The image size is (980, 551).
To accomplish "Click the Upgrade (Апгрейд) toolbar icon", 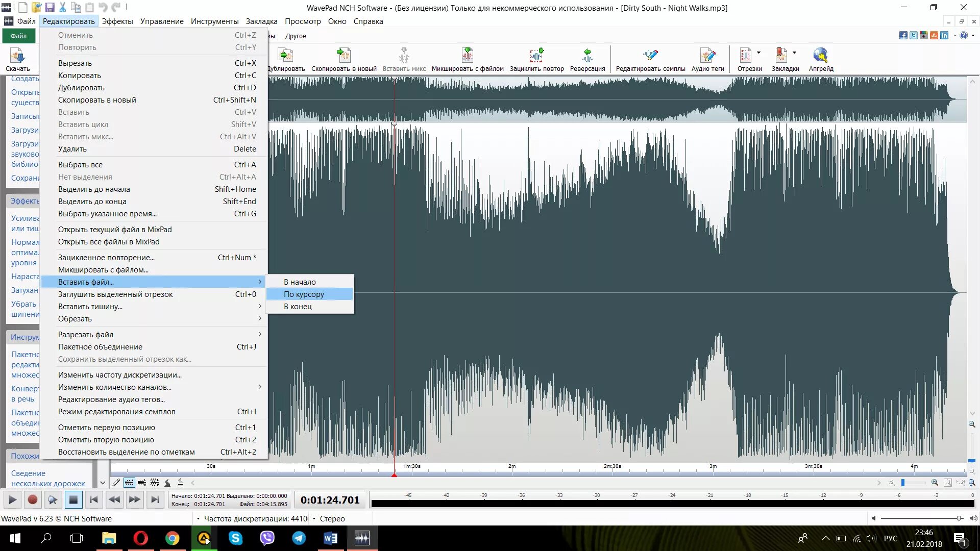I will [821, 56].
